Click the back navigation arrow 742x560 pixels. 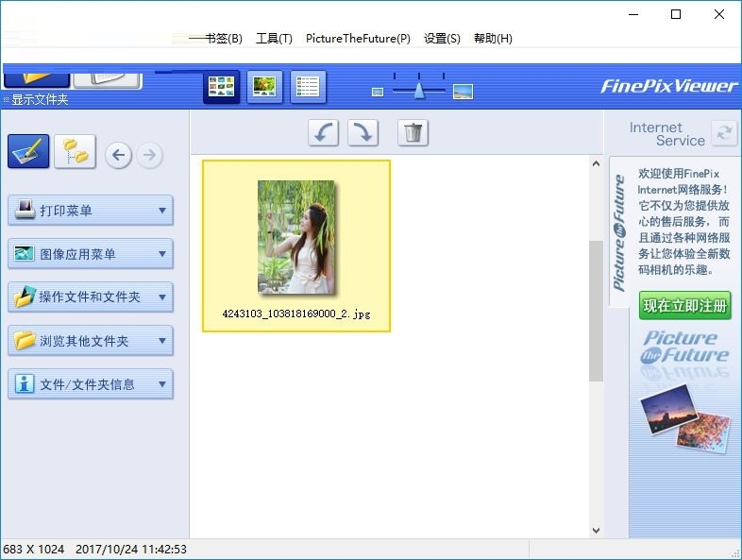pos(118,155)
